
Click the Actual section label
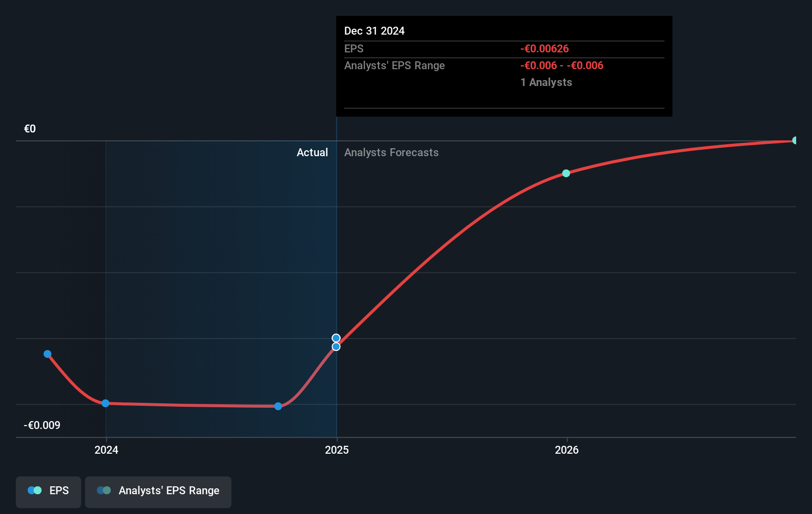click(312, 153)
